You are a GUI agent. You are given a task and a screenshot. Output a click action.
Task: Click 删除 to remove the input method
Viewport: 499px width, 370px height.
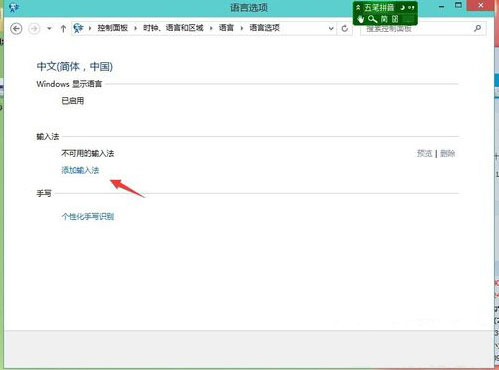[447, 153]
